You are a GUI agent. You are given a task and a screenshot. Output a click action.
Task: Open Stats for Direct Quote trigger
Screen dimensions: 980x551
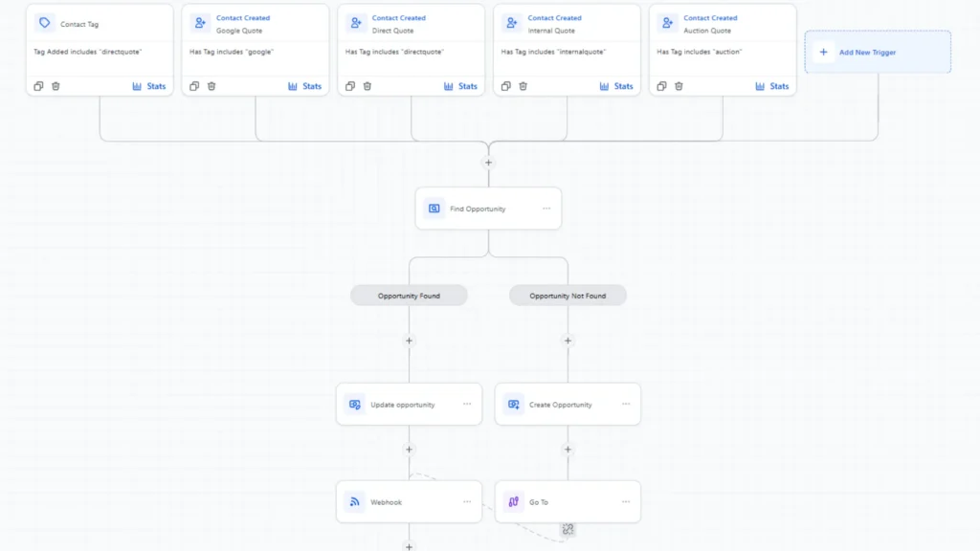point(460,86)
